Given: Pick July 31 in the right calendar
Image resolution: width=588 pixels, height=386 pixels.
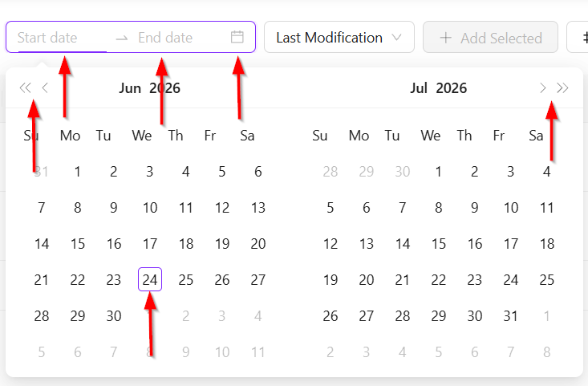Looking at the screenshot, I should click(511, 316).
